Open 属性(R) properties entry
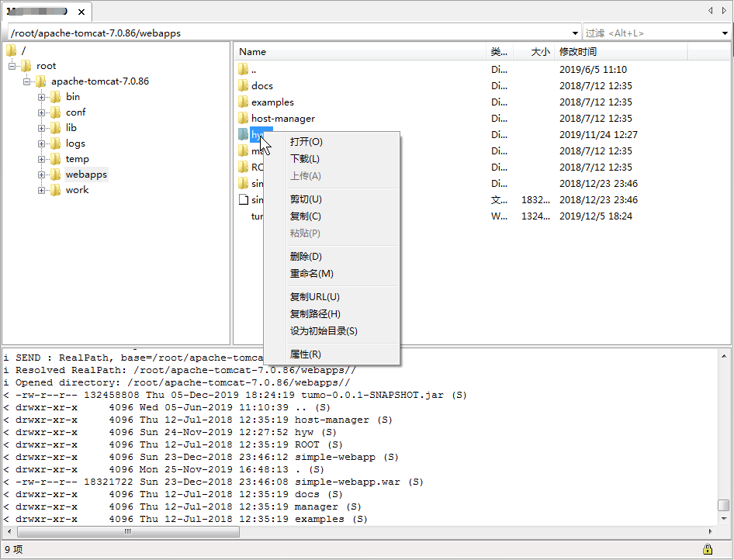Viewport: 734px width, 560px height. pyautogui.click(x=305, y=354)
